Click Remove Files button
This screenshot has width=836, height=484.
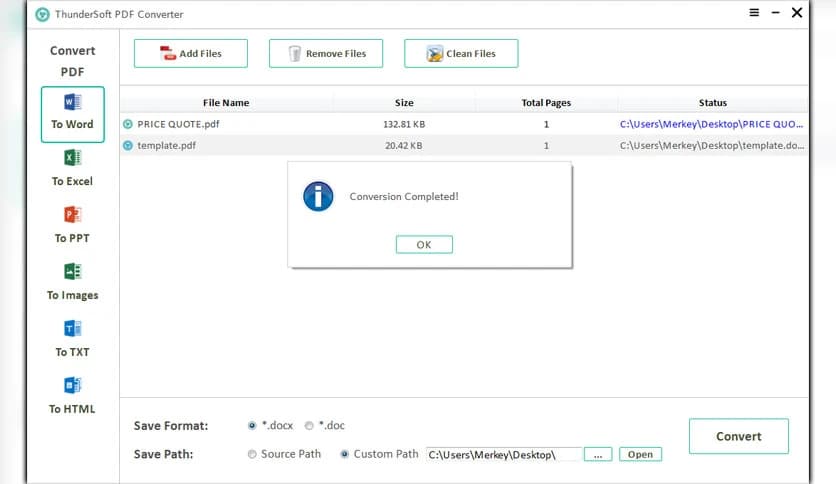coord(326,53)
